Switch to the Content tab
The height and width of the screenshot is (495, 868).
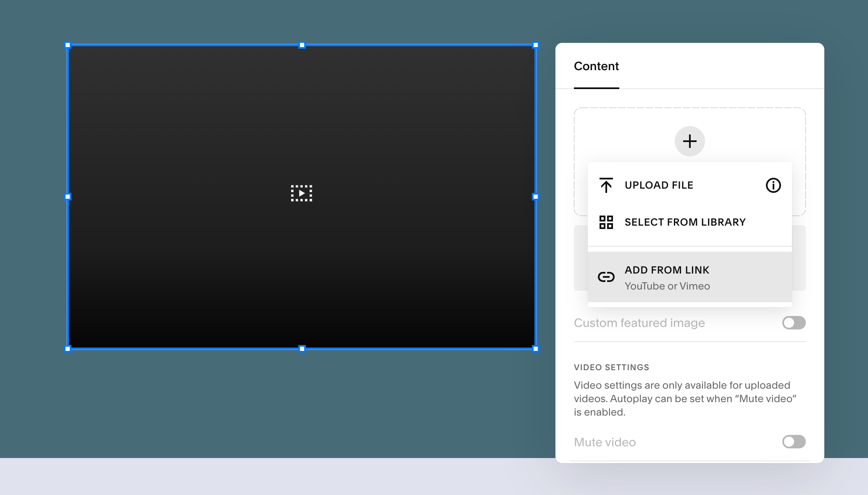tap(596, 66)
